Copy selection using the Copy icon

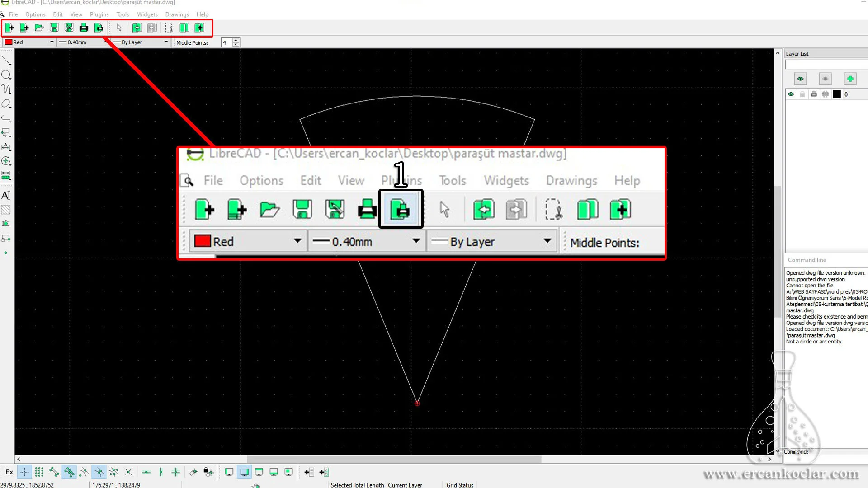pyautogui.click(x=184, y=28)
